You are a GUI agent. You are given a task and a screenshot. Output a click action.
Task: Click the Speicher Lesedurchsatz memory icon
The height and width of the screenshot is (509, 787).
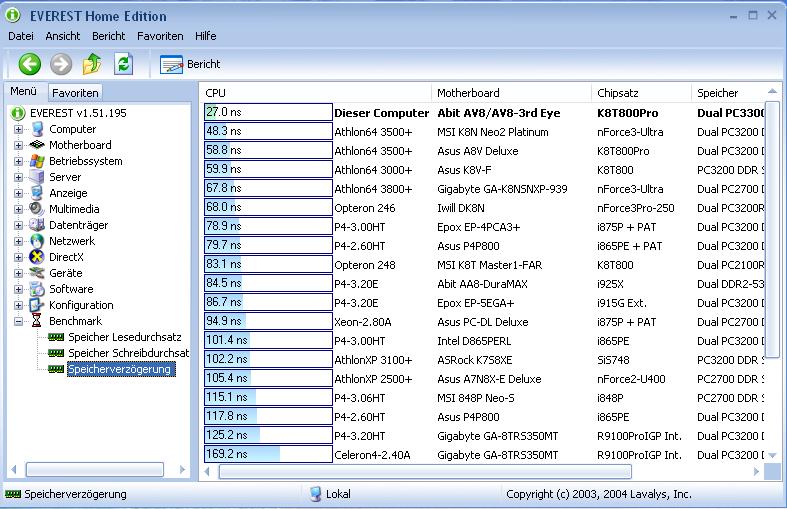coord(56,337)
